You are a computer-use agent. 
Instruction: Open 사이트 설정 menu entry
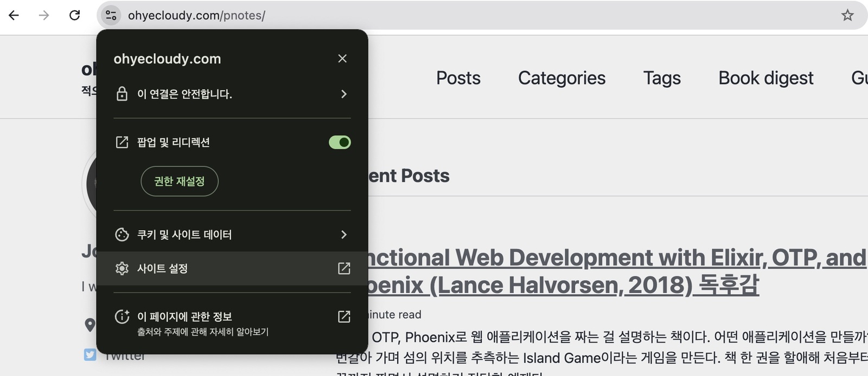[x=232, y=268]
